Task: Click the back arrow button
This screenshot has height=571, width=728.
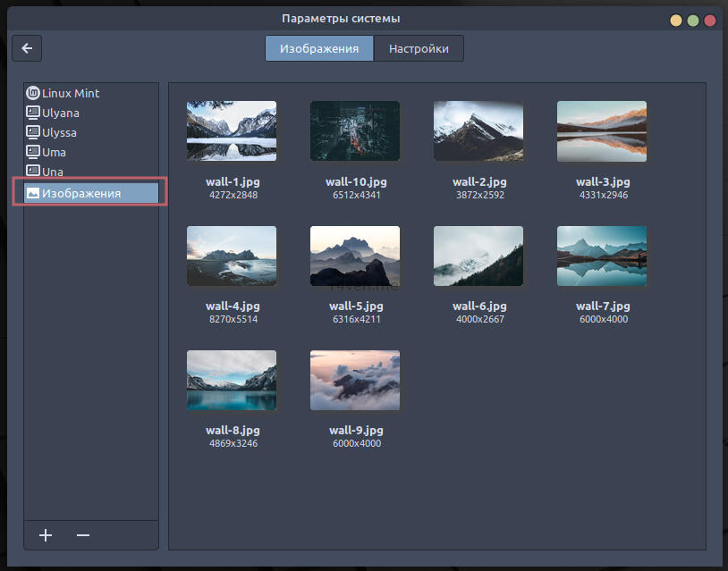Action: [27, 48]
